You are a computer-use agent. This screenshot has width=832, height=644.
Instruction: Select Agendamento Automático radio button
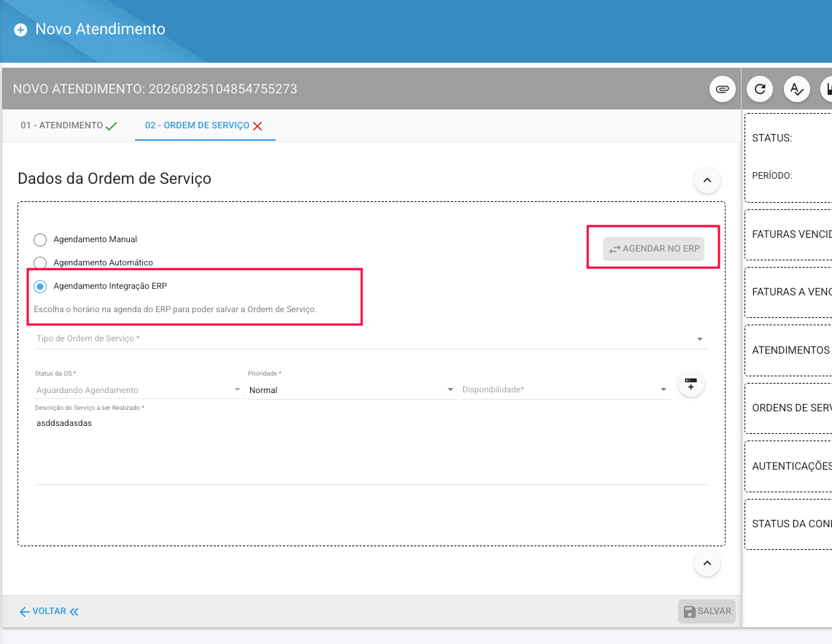[x=40, y=263]
